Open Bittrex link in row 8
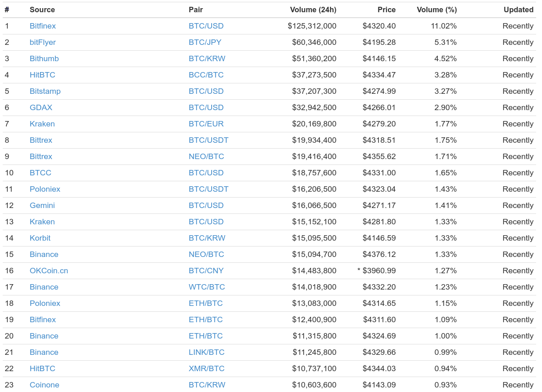Screen dimensions: 542x392 (x=41, y=140)
